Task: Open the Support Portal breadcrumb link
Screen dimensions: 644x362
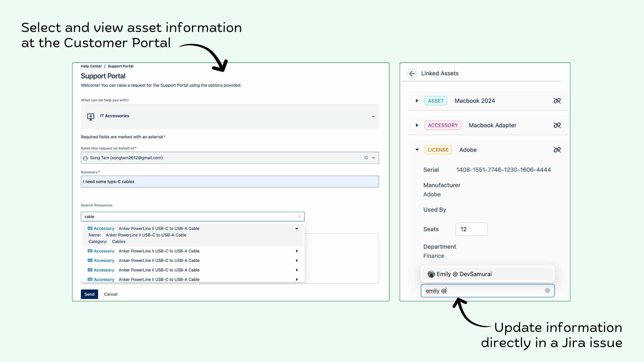Action: [x=120, y=66]
